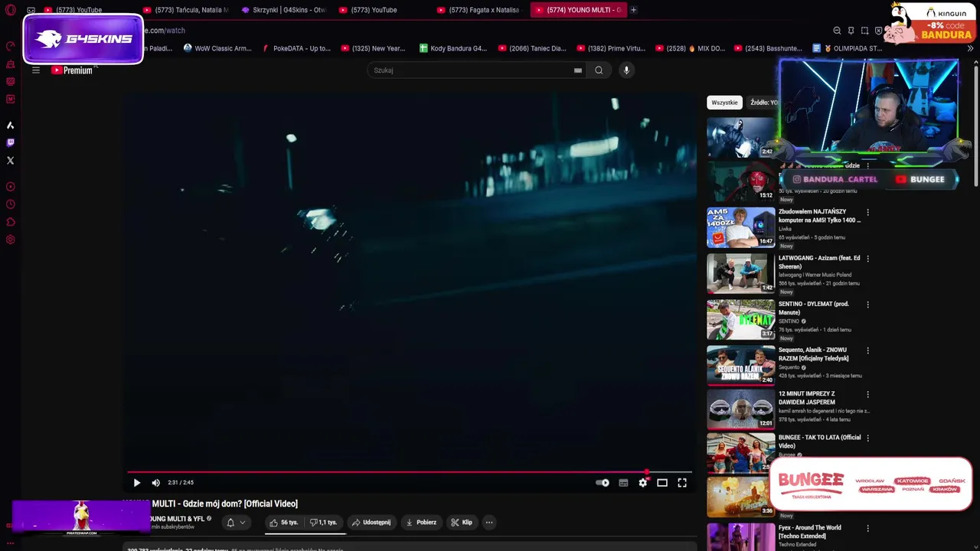The height and width of the screenshot is (551, 980).
Task: Mute the video with the speaker icon
Action: point(156,483)
